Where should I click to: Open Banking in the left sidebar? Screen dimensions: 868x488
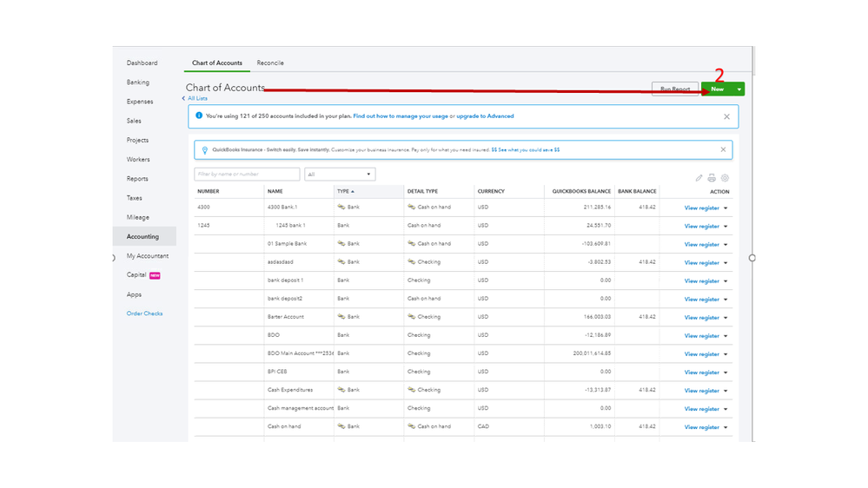138,82
